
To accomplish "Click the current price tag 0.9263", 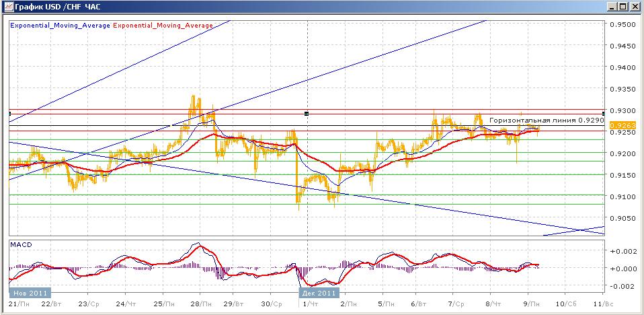I will (623, 125).
